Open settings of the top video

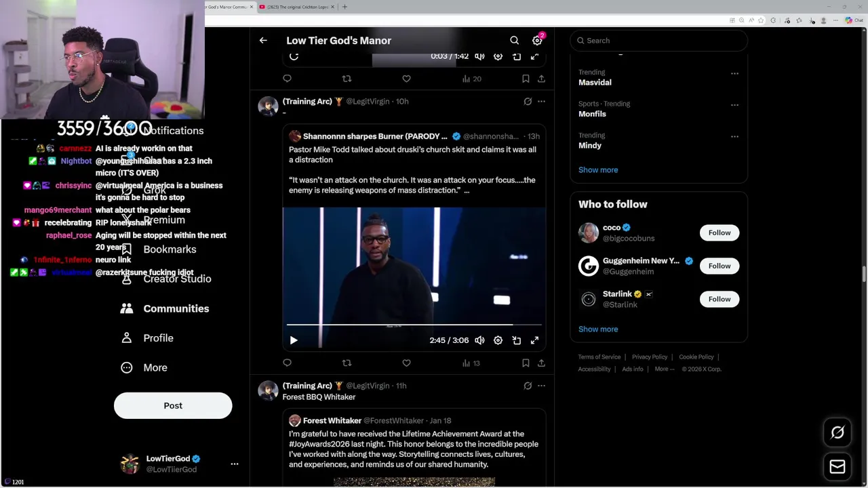(x=498, y=56)
